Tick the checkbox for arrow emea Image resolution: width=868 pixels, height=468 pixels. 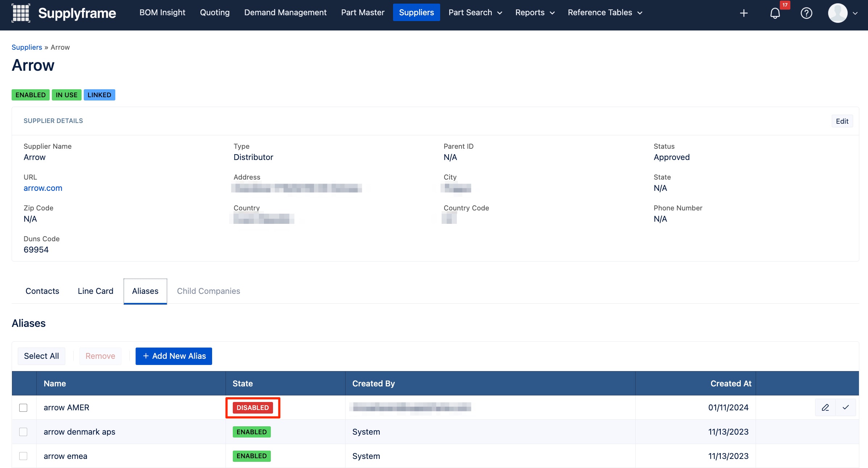[23, 456]
